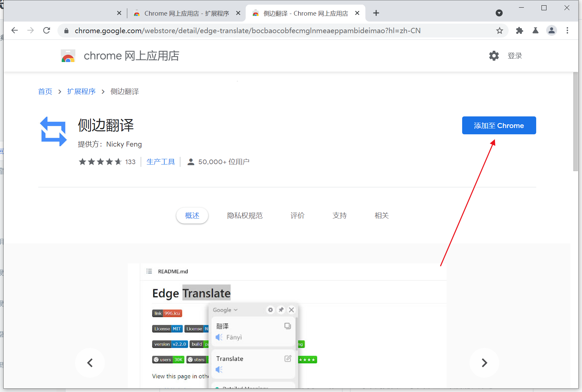
Task: Switch to the 相关 tab
Action: click(x=382, y=216)
